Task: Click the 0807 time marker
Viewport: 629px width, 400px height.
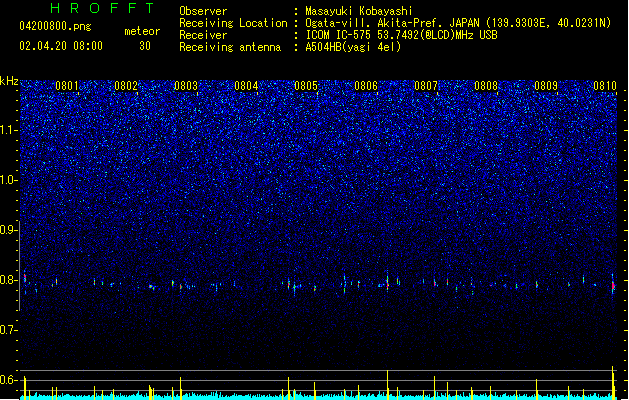Action: point(426,86)
